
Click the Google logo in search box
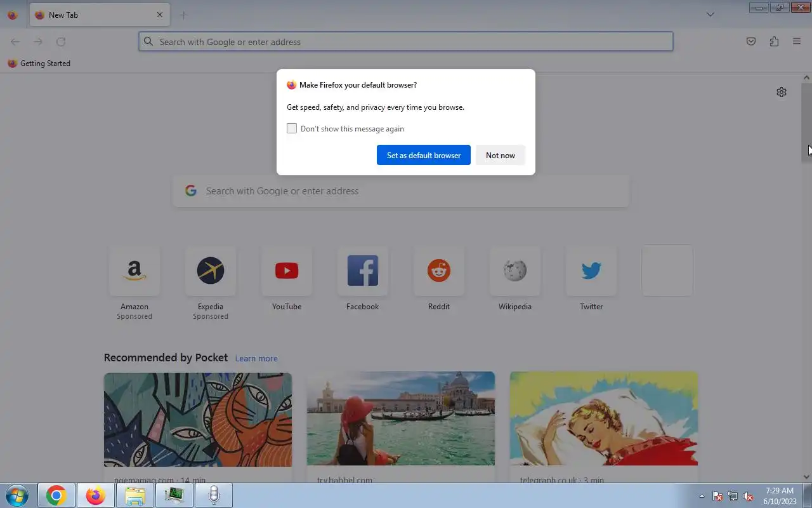point(191,190)
